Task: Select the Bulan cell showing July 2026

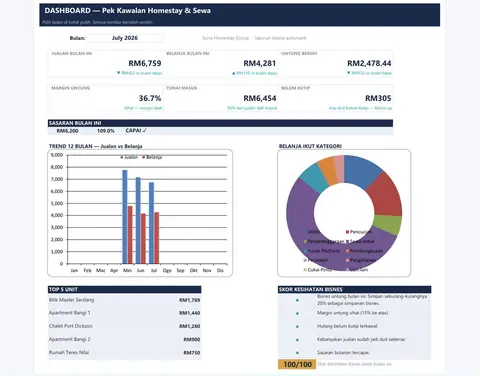Action: pyautogui.click(x=125, y=38)
